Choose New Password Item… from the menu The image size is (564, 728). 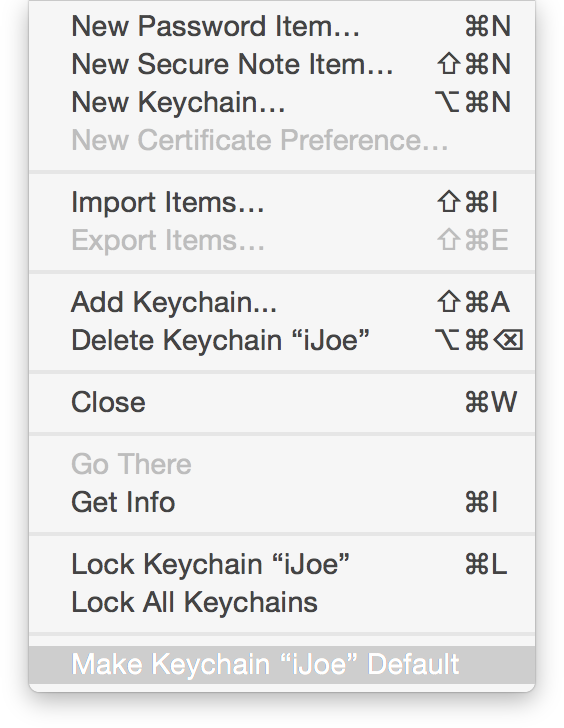pos(282,26)
